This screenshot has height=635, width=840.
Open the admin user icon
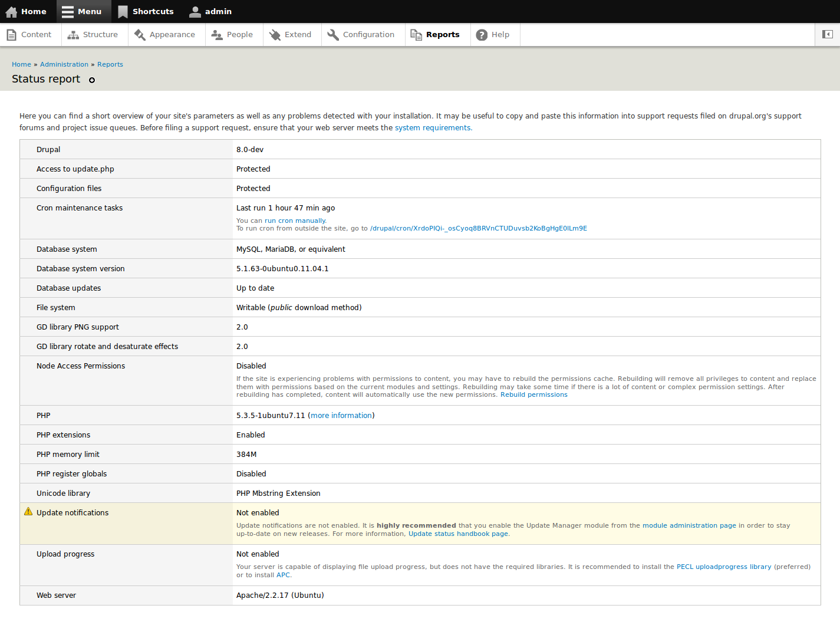point(195,12)
